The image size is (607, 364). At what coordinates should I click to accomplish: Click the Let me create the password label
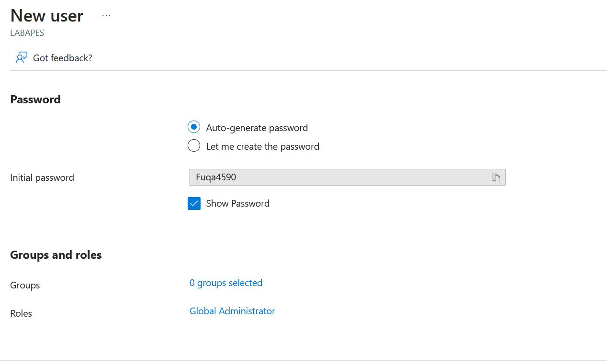point(262,146)
